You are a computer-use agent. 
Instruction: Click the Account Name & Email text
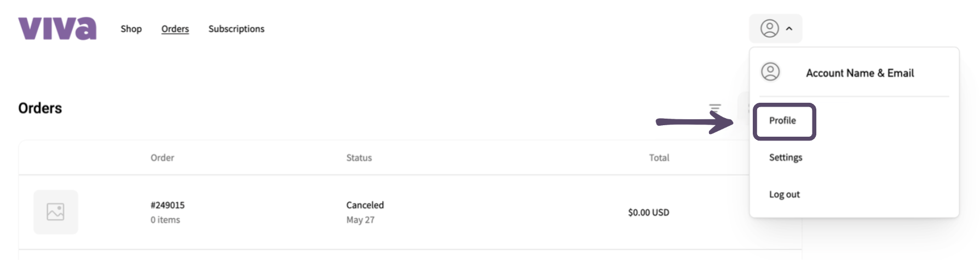click(860, 73)
